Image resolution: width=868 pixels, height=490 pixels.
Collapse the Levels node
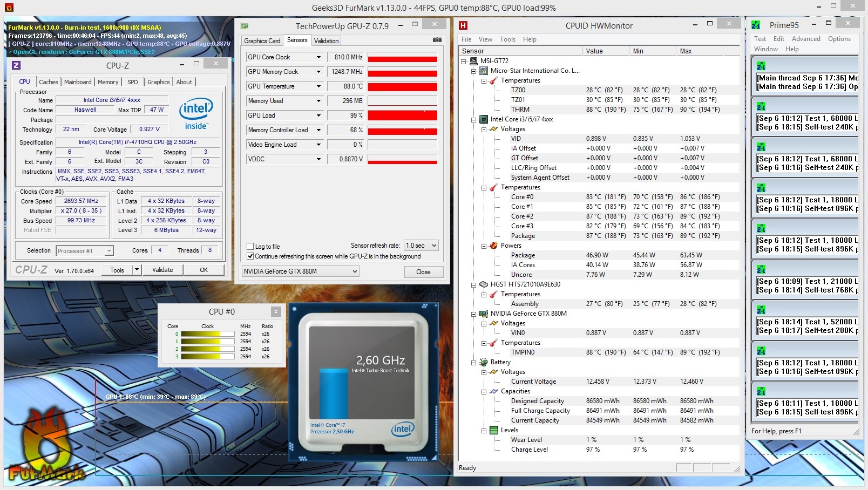(x=484, y=430)
